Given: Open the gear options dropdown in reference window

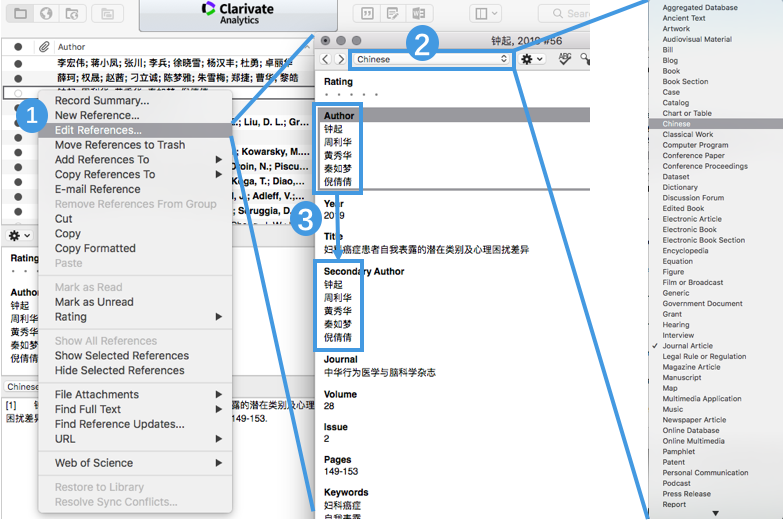Looking at the screenshot, I should pyautogui.click(x=532, y=60).
